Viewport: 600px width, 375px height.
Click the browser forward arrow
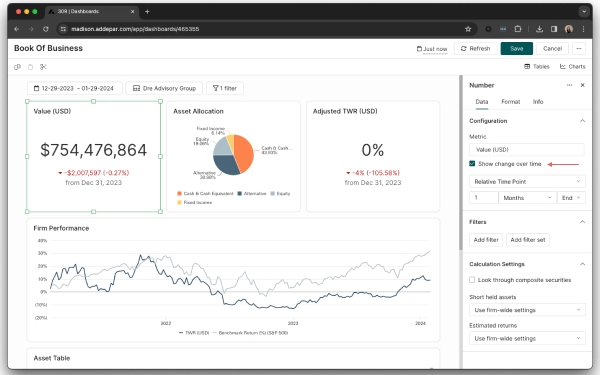coord(31,29)
